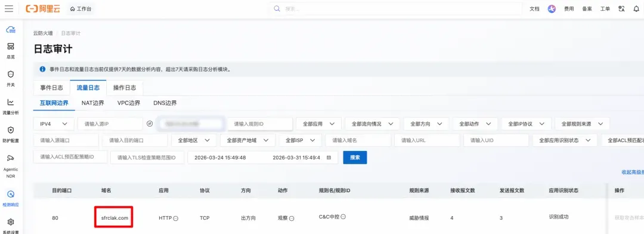
Task: Switch to 流量日志 tab
Action: [88, 88]
